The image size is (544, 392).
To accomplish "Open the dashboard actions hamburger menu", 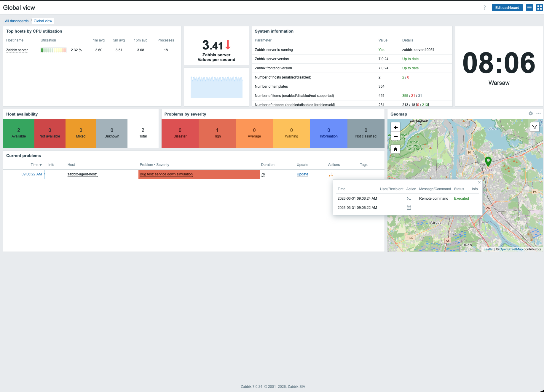I will [529, 8].
